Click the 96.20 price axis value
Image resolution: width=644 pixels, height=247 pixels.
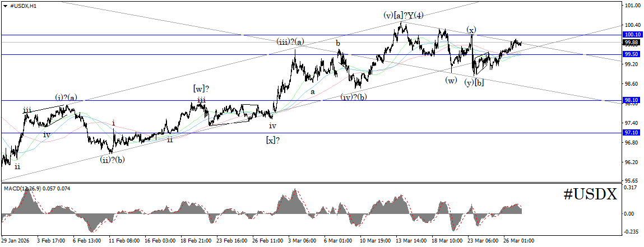(631, 162)
